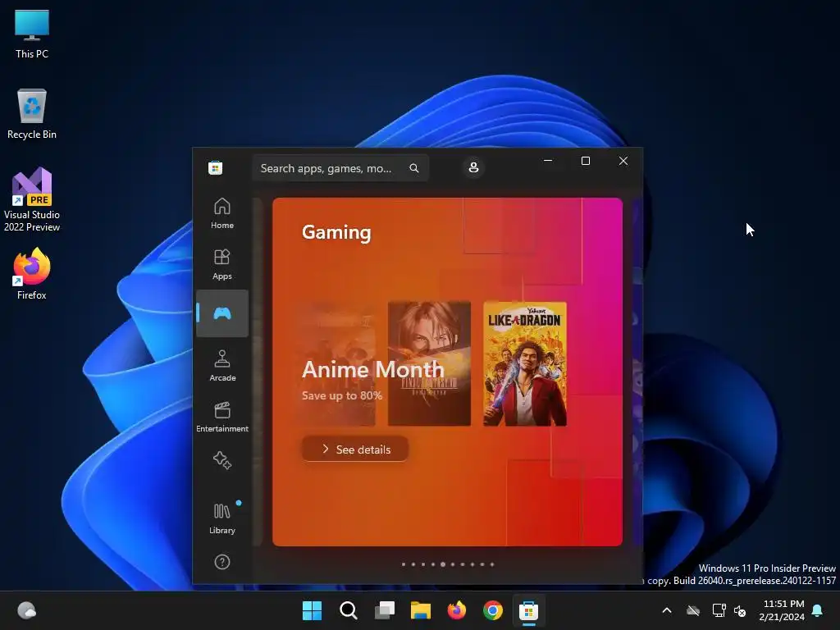840x630 pixels.
Task: Open the Arcade section
Action: click(x=222, y=365)
